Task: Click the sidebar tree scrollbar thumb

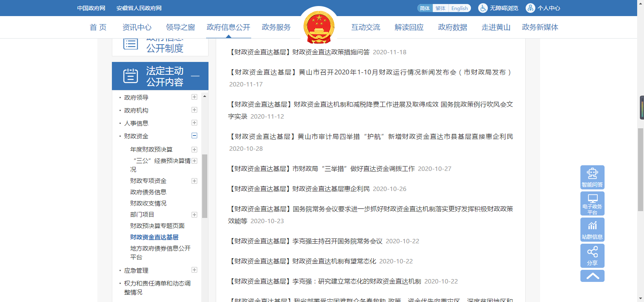Action: (204, 185)
